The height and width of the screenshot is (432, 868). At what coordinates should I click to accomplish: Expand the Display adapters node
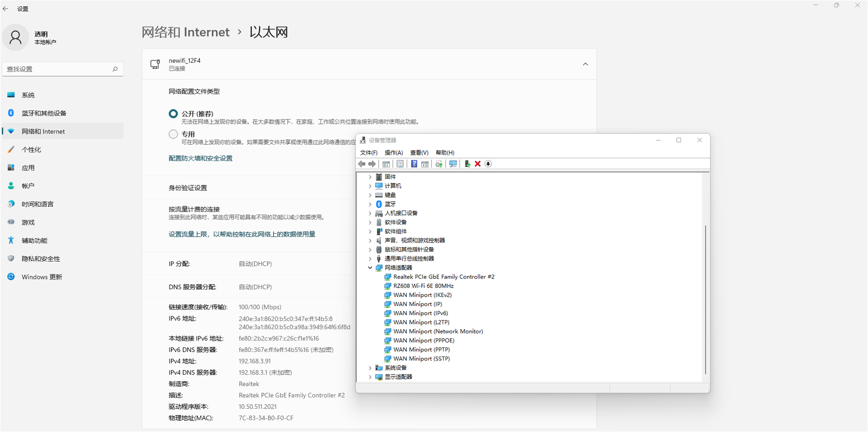(370, 377)
